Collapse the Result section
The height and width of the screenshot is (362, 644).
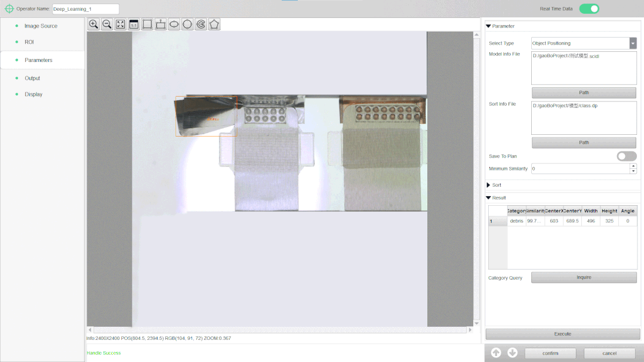488,197
